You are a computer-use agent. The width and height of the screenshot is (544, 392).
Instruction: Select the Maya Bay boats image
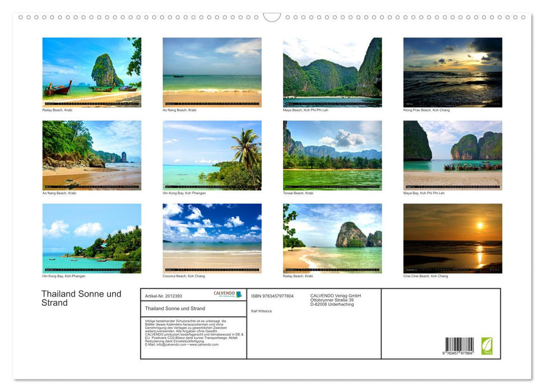(453, 155)
